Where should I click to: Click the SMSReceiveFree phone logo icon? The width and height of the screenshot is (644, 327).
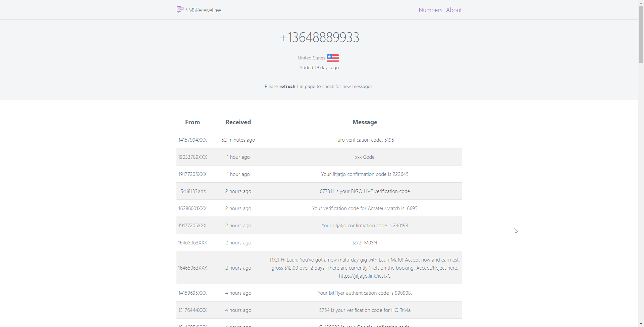pyautogui.click(x=180, y=9)
